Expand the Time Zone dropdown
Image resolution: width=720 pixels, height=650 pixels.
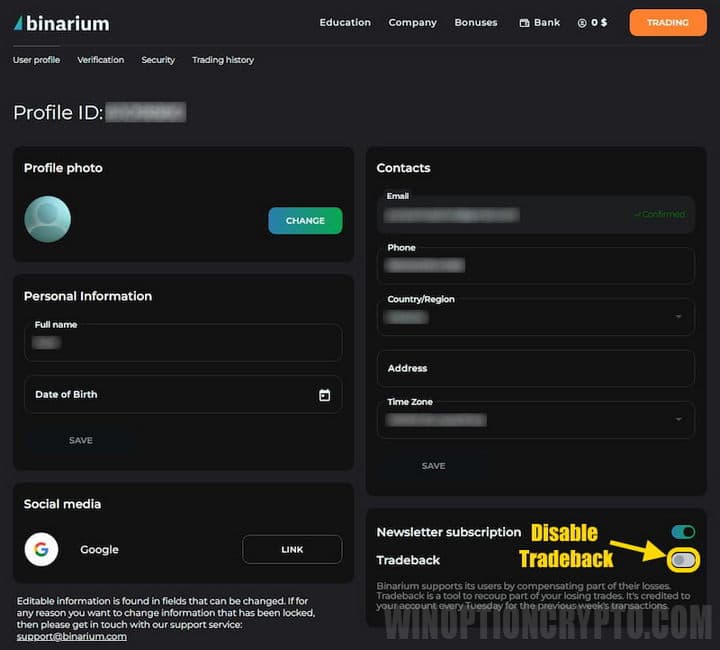click(679, 420)
